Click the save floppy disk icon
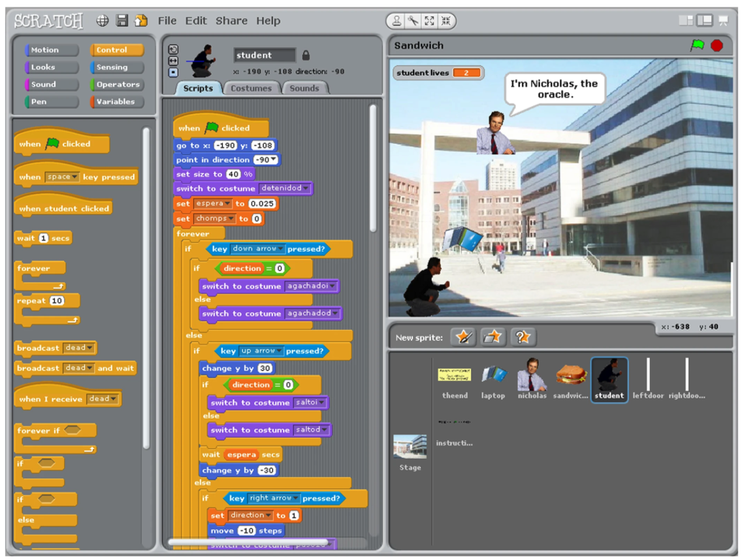742x560 pixels. (121, 21)
